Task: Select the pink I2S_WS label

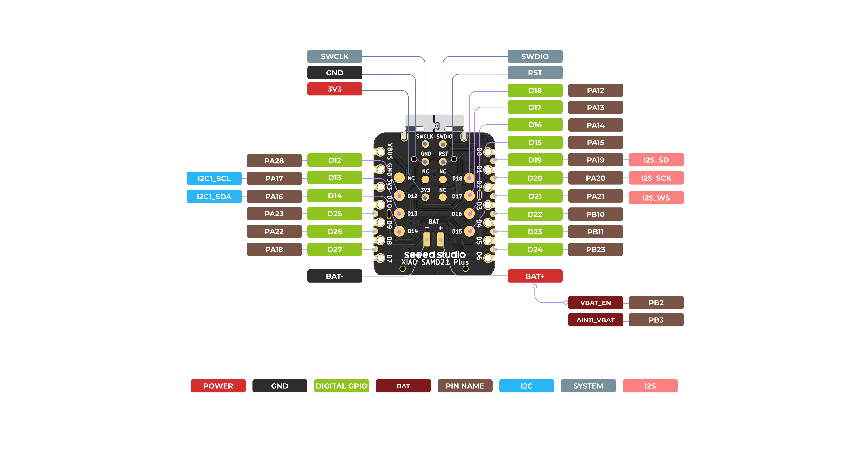Action: pos(656,198)
